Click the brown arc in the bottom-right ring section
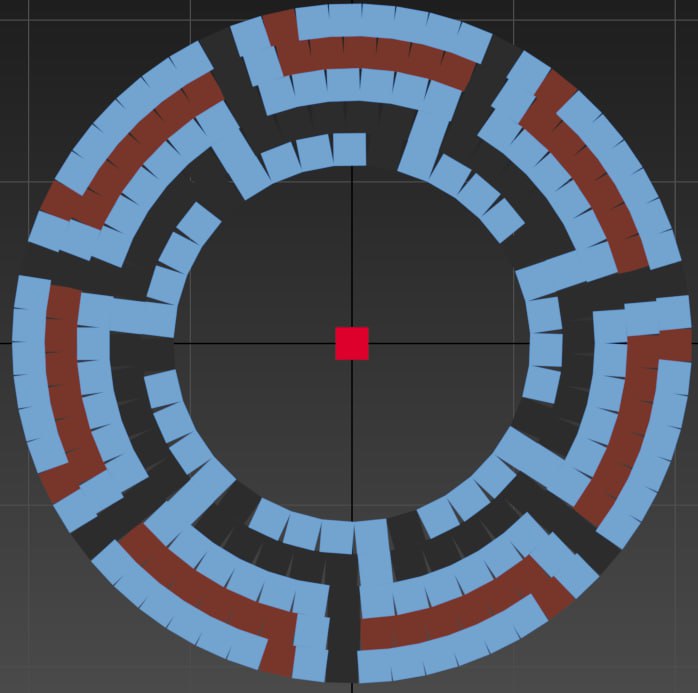 coord(460,613)
